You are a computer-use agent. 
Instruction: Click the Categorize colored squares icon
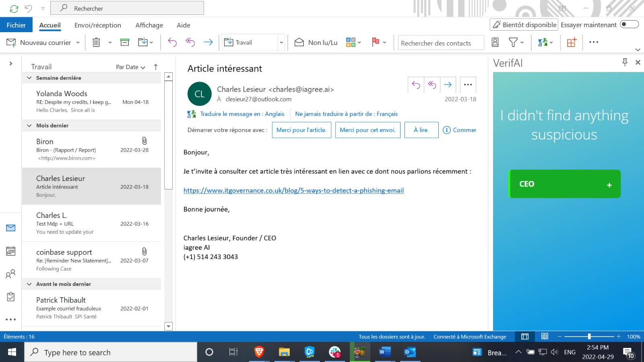[x=351, y=42]
